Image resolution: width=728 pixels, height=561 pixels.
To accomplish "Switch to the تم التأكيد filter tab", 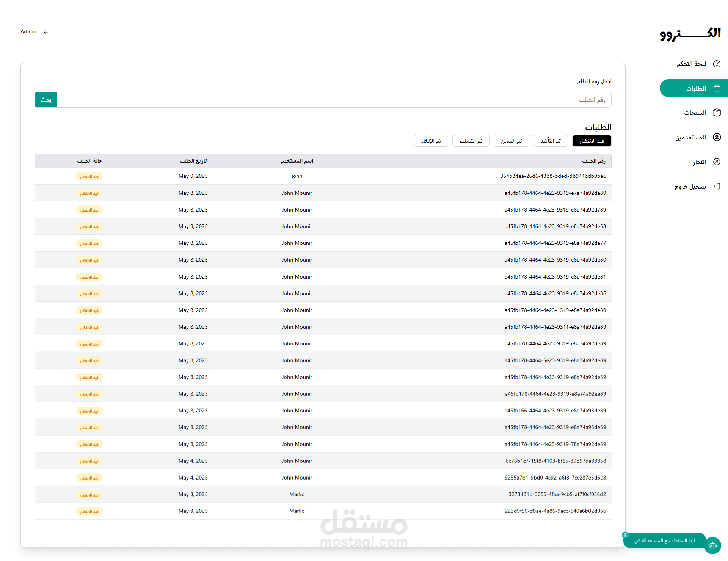I will 550,141.
